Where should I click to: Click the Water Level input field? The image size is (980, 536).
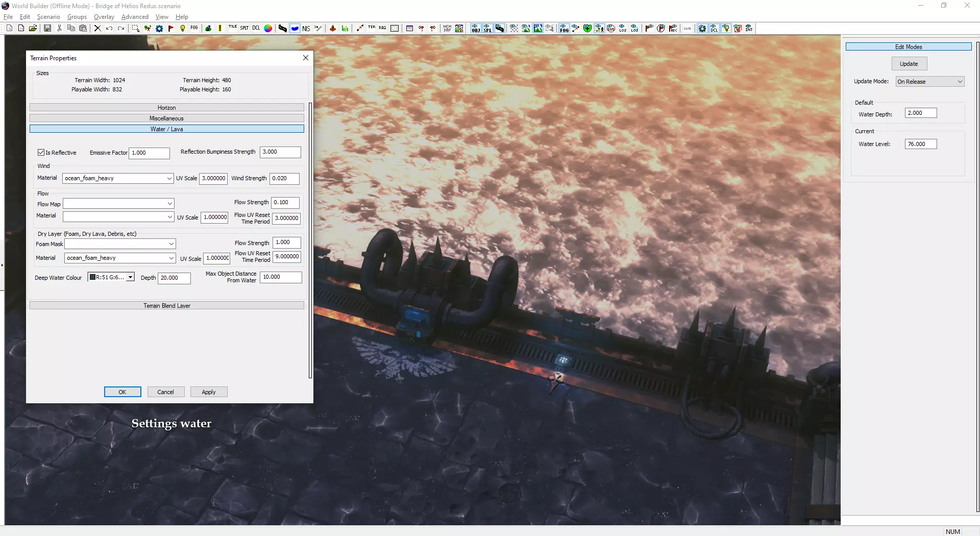point(920,144)
